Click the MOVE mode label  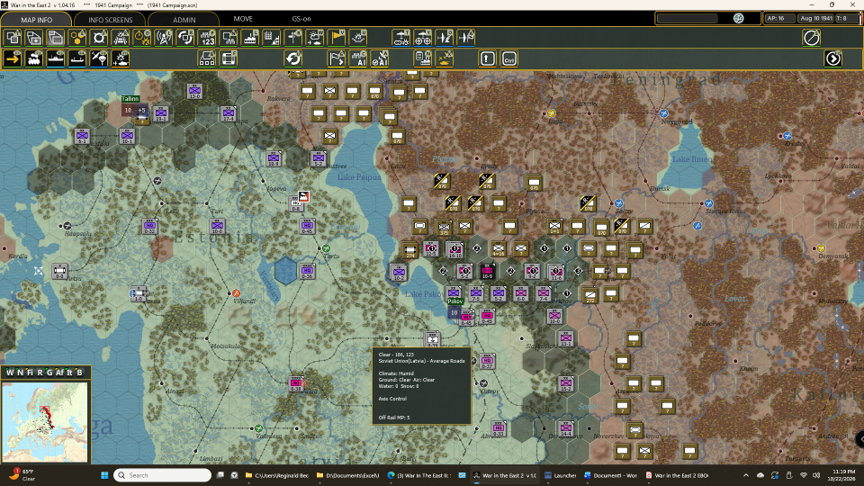pos(243,19)
